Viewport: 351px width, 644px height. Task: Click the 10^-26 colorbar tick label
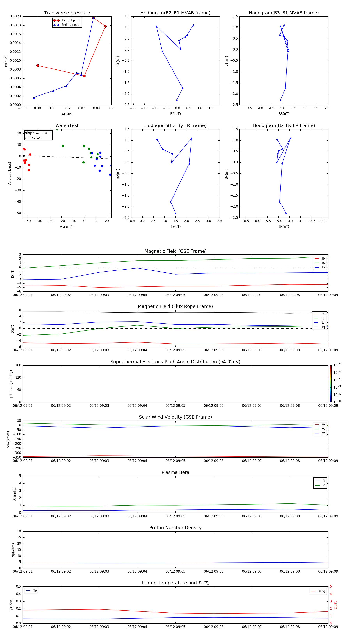[x=337, y=365]
